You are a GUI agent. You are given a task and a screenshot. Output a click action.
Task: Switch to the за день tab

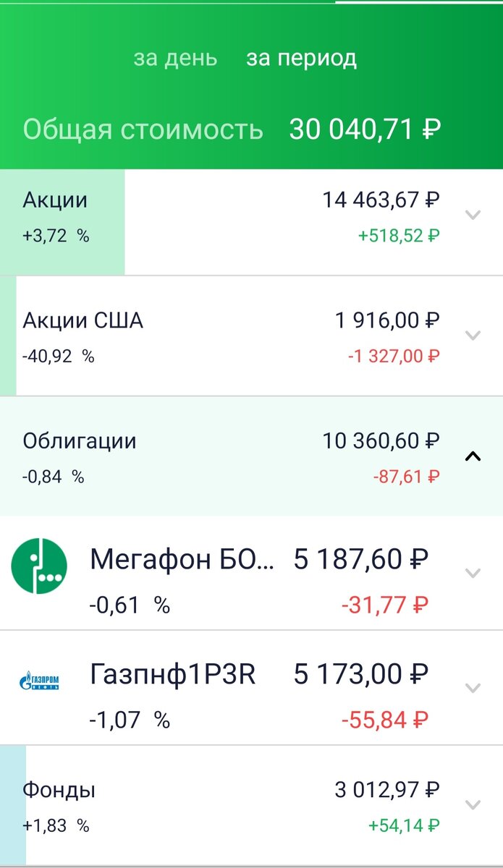[x=174, y=58]
